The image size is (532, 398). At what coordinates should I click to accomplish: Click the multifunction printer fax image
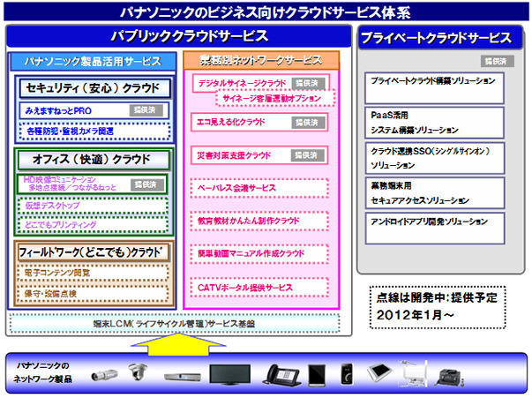[x=448, y=377]
